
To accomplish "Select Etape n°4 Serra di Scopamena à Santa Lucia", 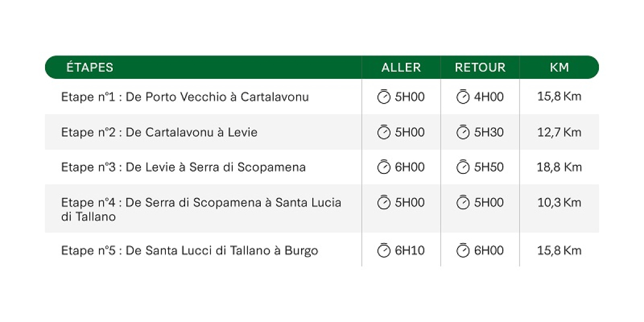I will tap(201, 209).
